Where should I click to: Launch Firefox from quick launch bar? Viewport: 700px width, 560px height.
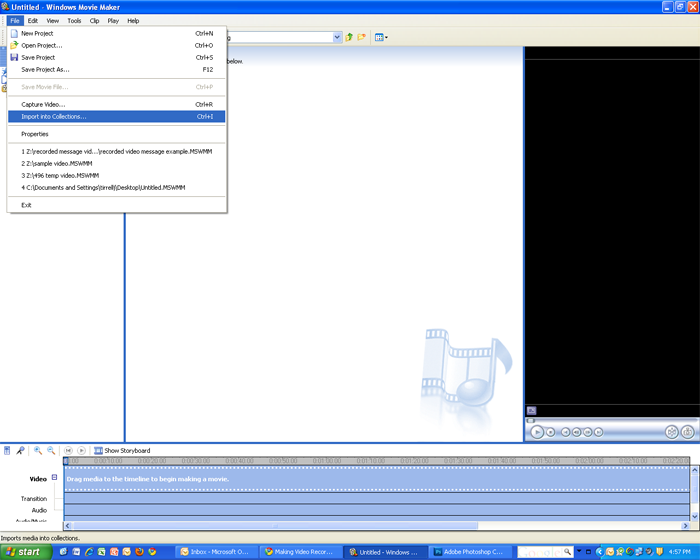click(x=140, y=552)
